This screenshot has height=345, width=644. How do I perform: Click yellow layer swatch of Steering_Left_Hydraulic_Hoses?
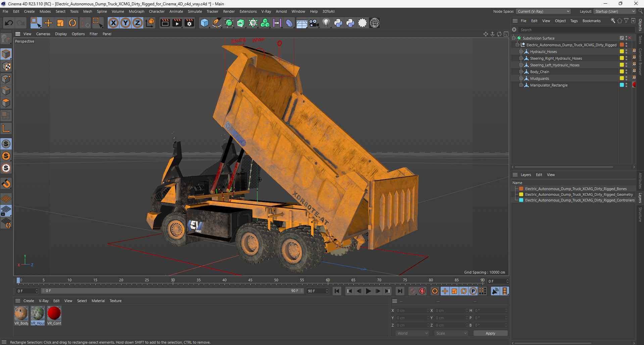[x=622, y=65]
